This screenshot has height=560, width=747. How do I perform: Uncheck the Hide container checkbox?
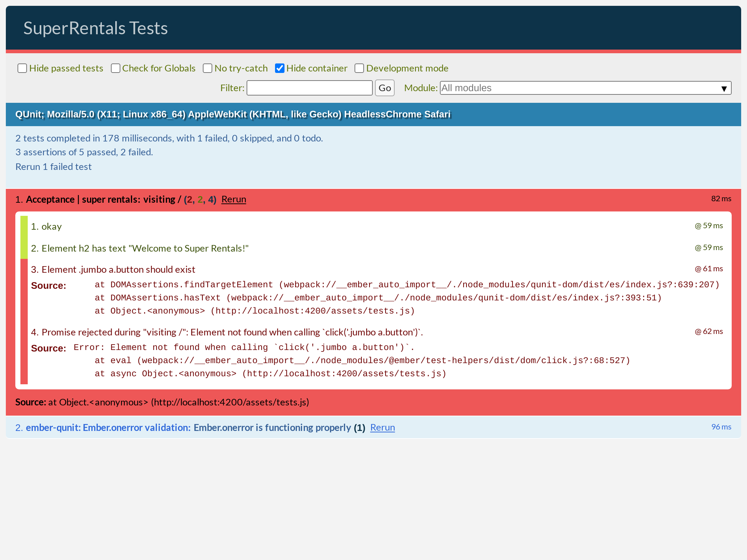[x=280, y=68]
